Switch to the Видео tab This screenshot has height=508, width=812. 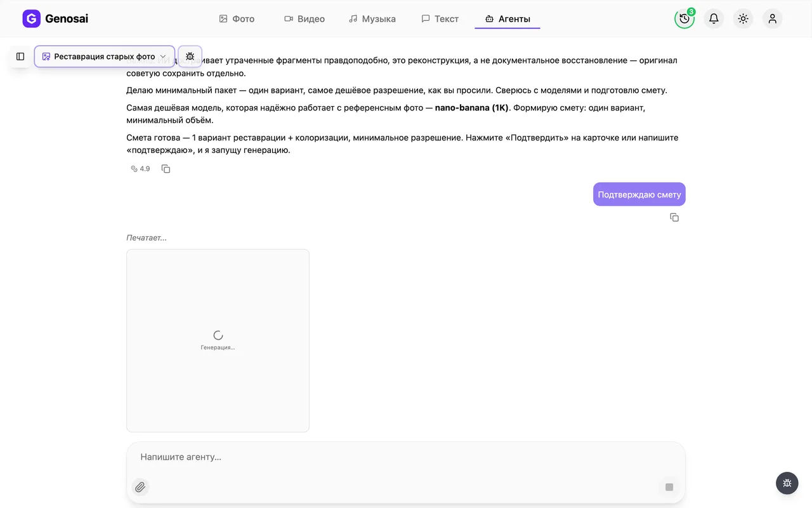click(304, 19)
